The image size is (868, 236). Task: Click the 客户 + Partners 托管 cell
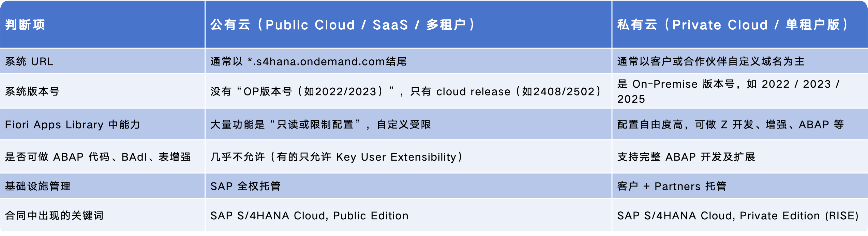pos(672,186)
